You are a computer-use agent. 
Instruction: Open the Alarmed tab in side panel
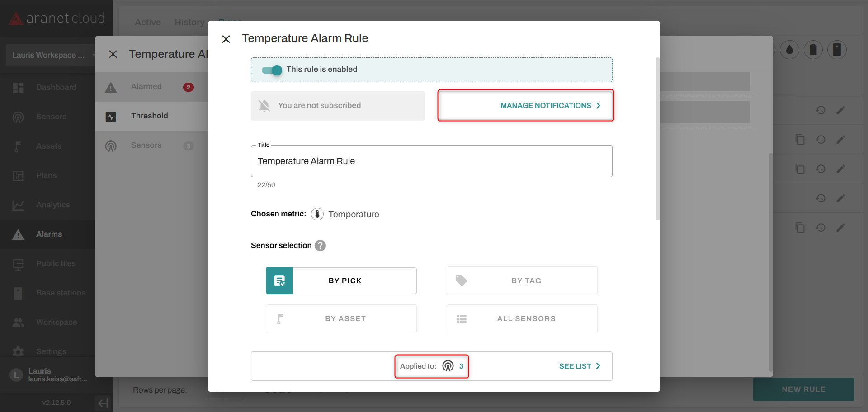(x=146, y=87)
